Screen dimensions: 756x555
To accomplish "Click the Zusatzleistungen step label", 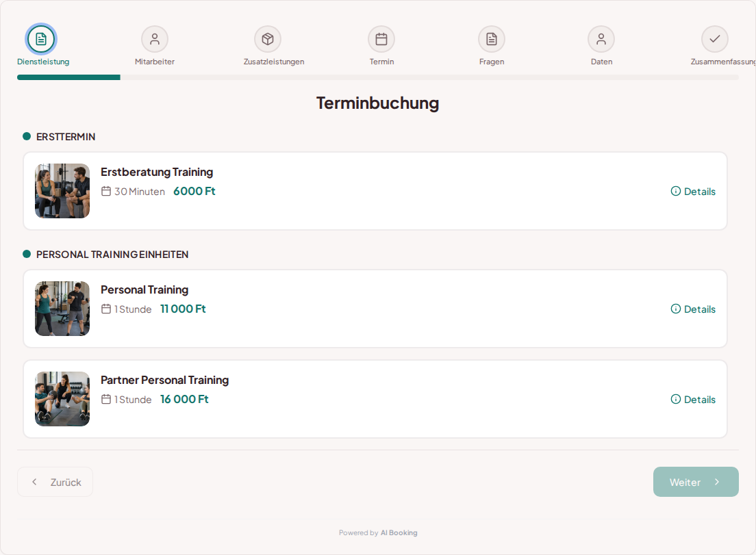I will [x=274, y=62].
